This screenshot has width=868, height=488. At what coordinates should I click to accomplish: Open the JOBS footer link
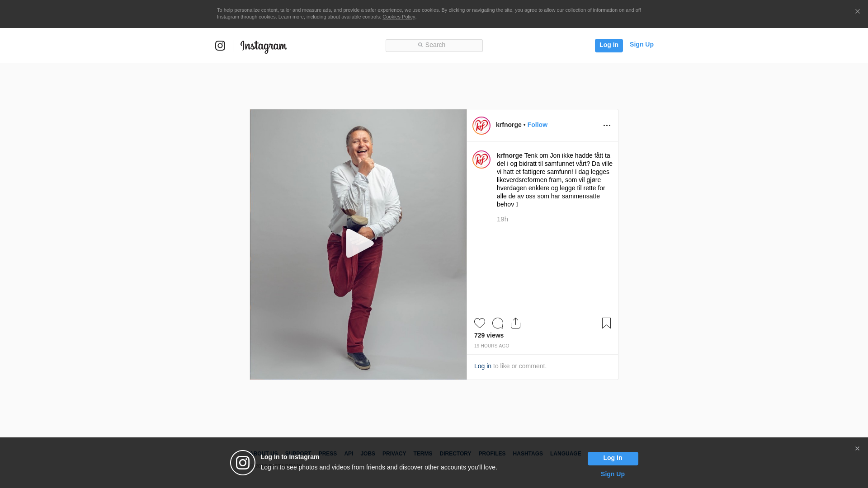click(368, 454)
